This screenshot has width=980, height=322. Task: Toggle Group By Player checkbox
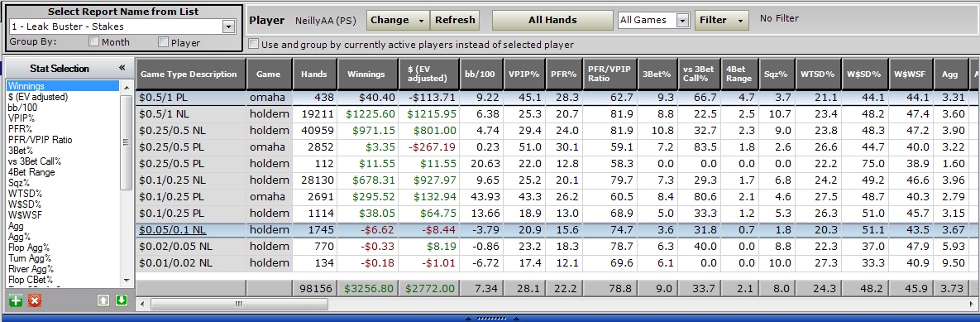[163, 42]
